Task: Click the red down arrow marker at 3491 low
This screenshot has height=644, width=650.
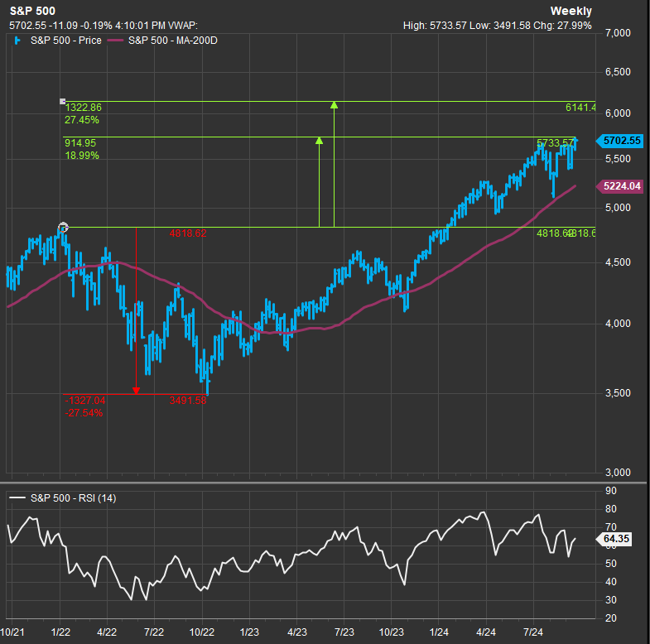Action: point(136,391)
